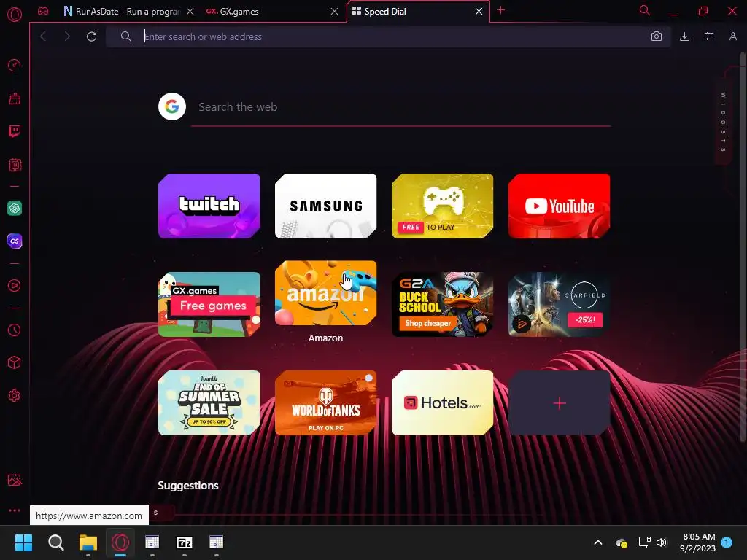
Task: Reload the current page
Action: click(91, 36)
